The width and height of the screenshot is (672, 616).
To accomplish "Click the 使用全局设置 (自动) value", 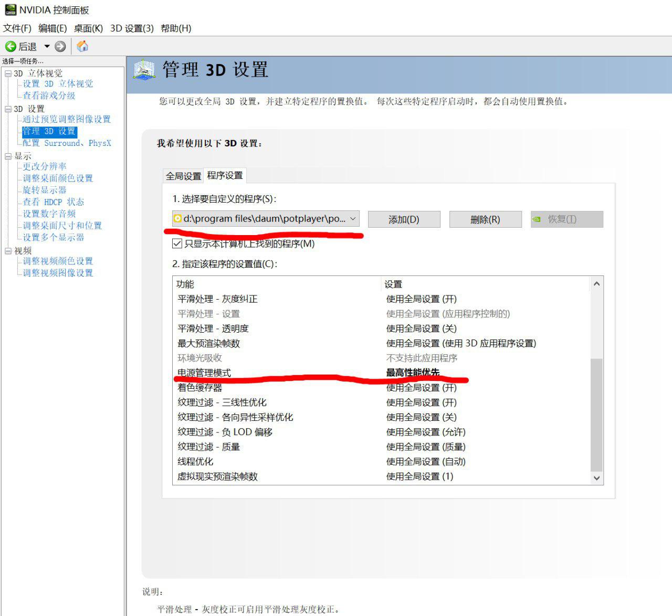I will [426, 462].
